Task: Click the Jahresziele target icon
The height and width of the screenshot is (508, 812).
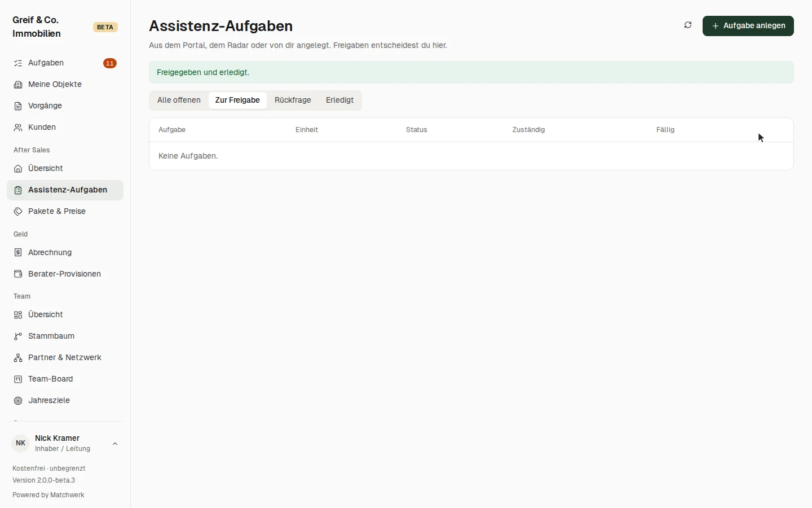Action: click(x=18, y=401)
